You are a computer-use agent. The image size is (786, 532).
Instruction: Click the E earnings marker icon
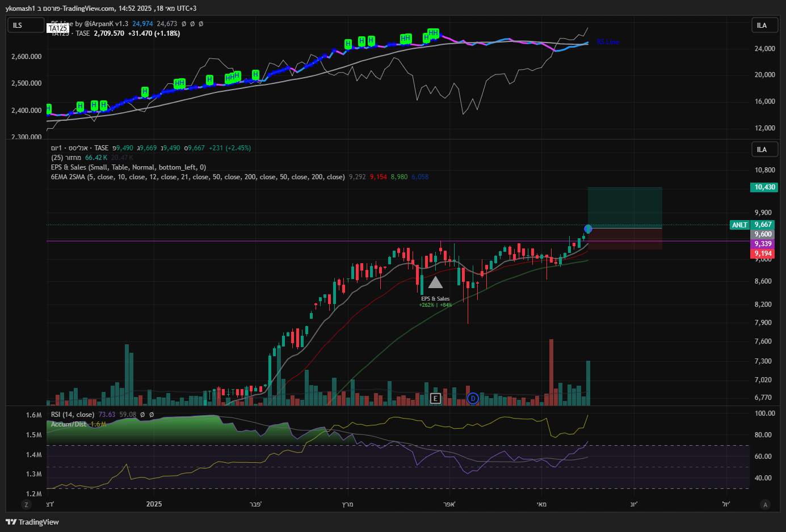pos(435,398)
